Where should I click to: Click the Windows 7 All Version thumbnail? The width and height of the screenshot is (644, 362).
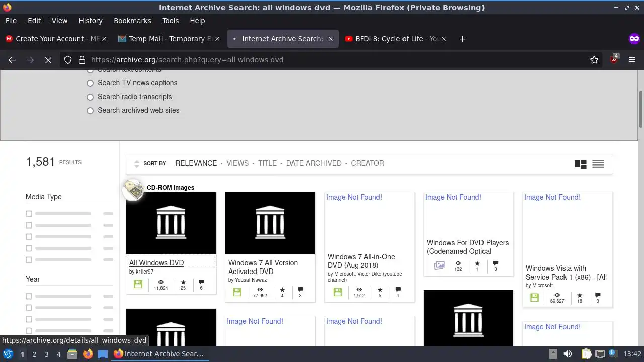(x=270, y=223)
